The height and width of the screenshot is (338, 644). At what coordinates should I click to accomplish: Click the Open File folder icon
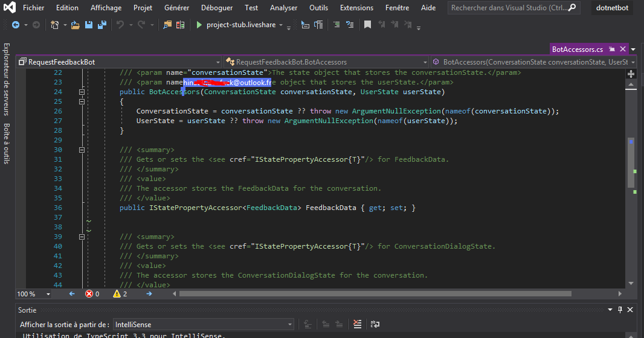click(76, 25)
